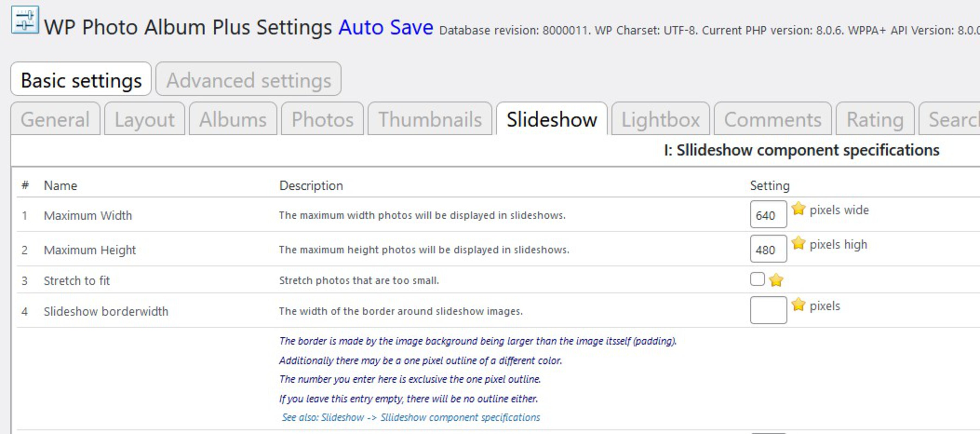Switch to Advanced settings
Image resolution: width=980 pixels, height=434 pixels.
click(x=248, y=80)
